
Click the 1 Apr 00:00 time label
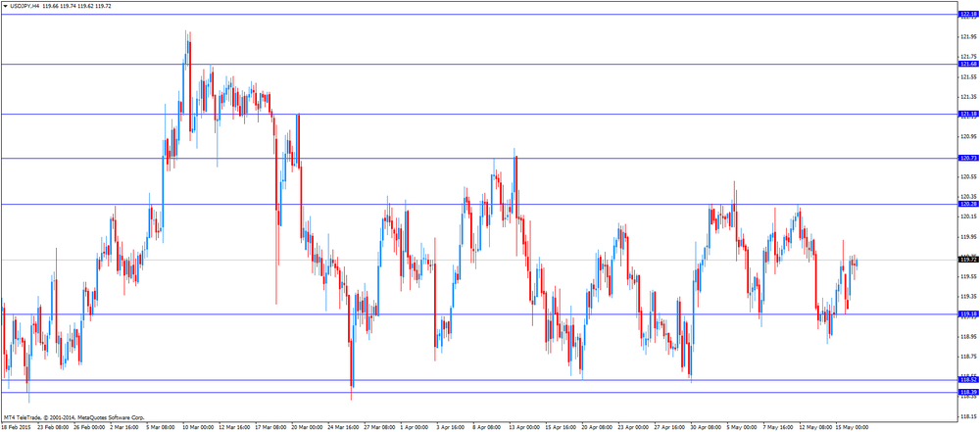click(415, 428)
